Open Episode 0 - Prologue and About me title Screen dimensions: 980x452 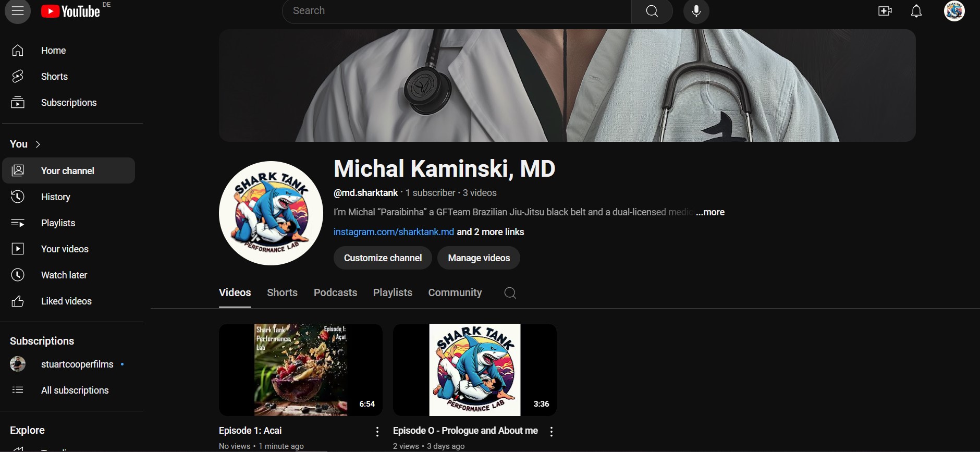[x=465, y=431]
